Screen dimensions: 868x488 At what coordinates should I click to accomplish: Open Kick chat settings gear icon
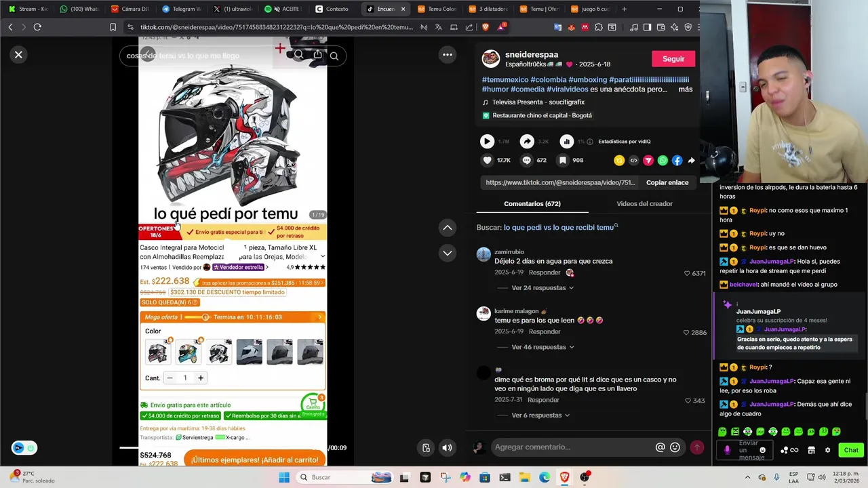(x=827, y=450)
